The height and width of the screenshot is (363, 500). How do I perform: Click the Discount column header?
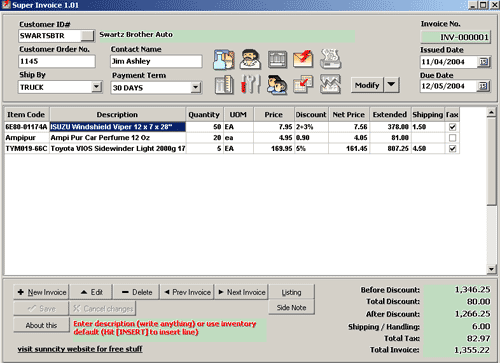(311, 115)
